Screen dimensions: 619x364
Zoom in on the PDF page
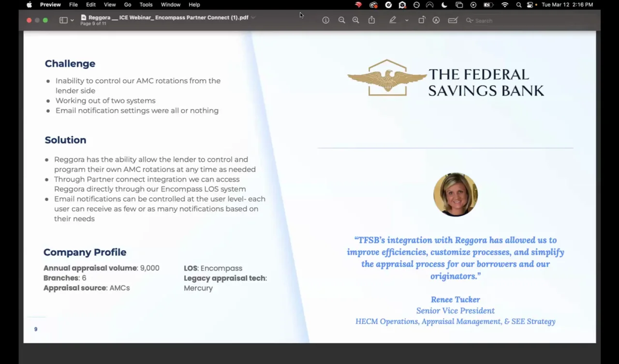pos(356,20)
